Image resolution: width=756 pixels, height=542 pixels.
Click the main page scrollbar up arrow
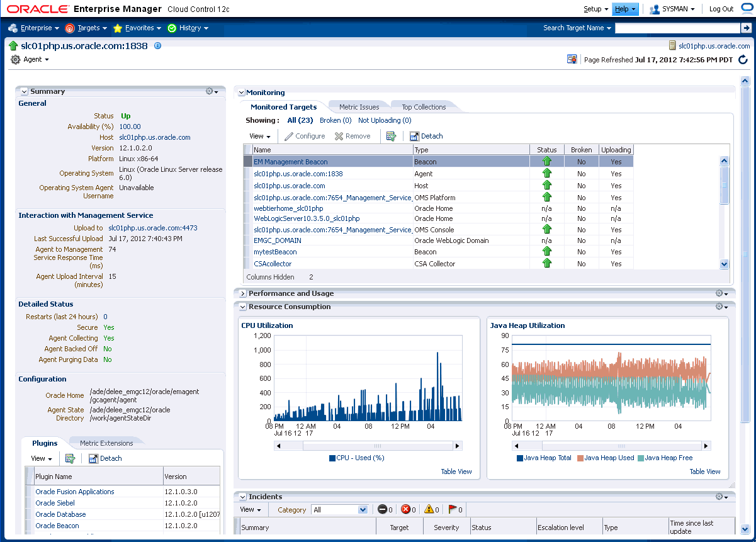coord(745,81)
